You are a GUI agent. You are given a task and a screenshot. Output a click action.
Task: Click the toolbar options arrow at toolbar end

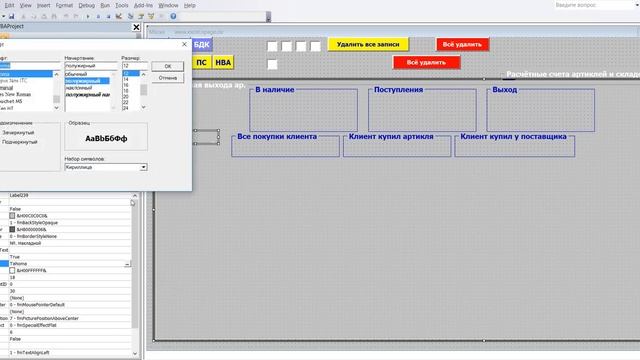268,17
